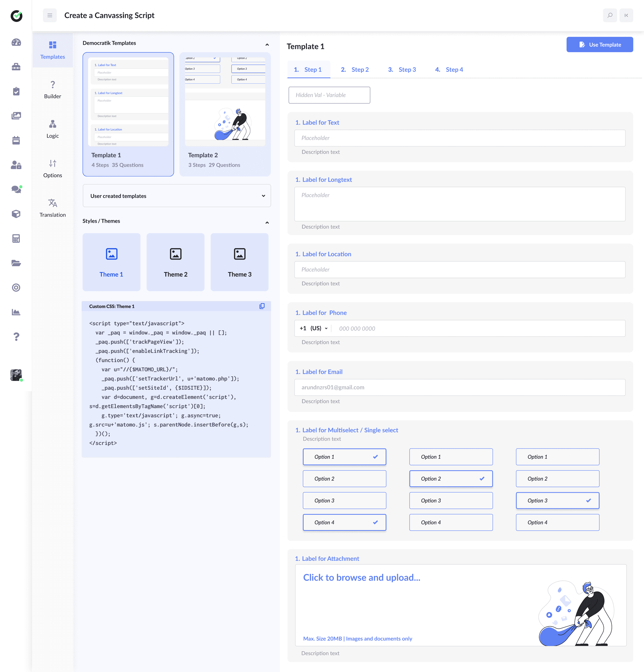
Task: Switch to Step 4 tab
Action: pos(449,70)
